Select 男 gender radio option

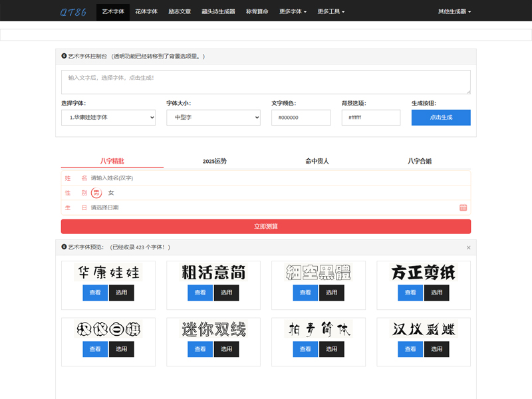(x=96, y=193)
